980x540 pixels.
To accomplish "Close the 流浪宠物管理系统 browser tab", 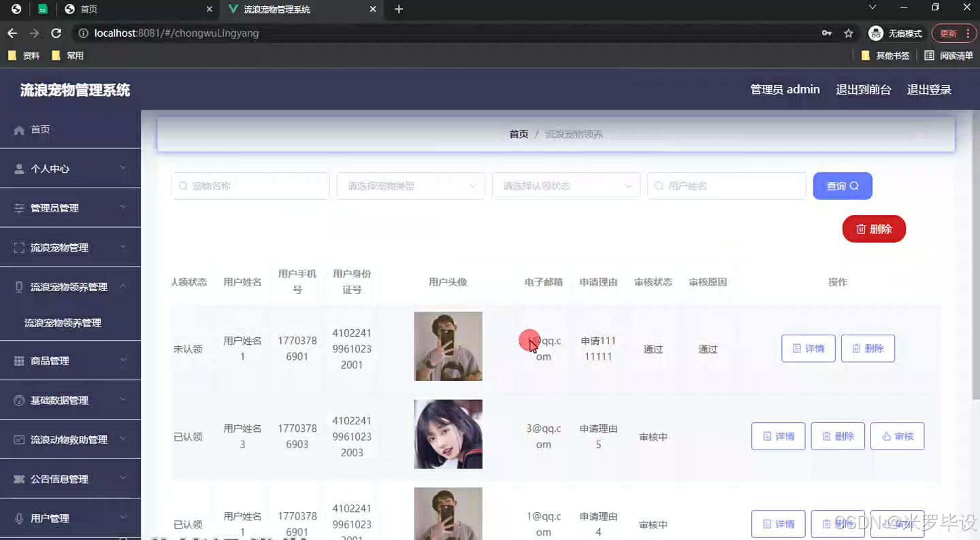I will click(373, 10).
